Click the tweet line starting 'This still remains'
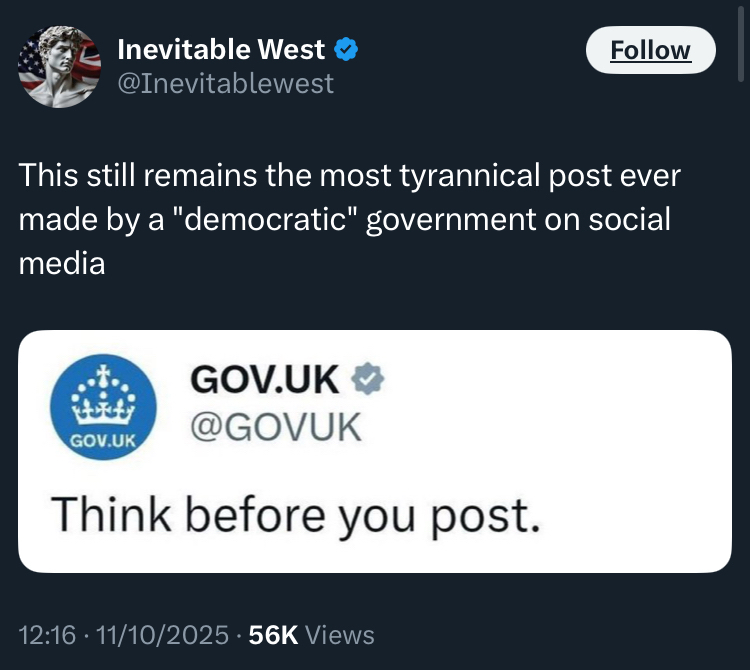750x670 pixels. pos(350,176)
